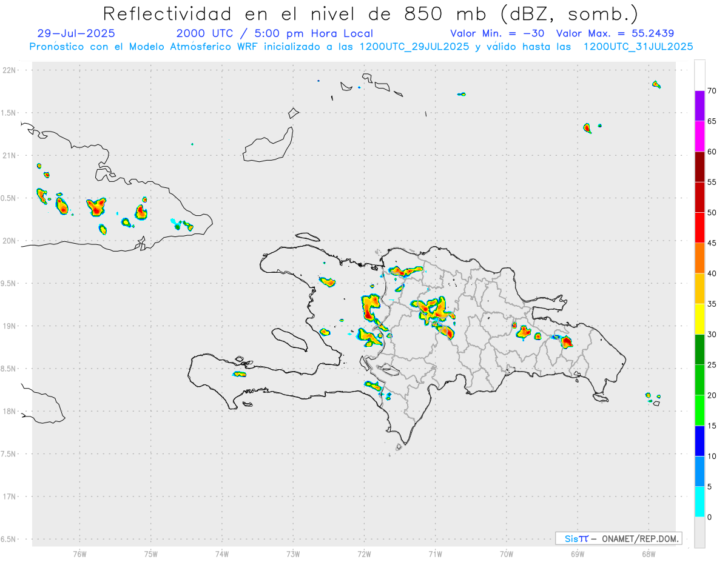Click the colorbar value label "50"

point(712,213)
